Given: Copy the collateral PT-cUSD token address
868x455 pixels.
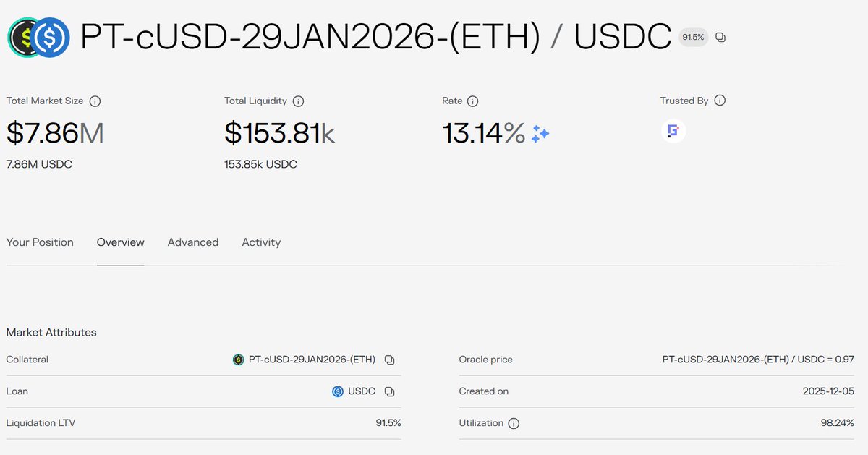Looking at the screenshot, I should tap(389, 360).
